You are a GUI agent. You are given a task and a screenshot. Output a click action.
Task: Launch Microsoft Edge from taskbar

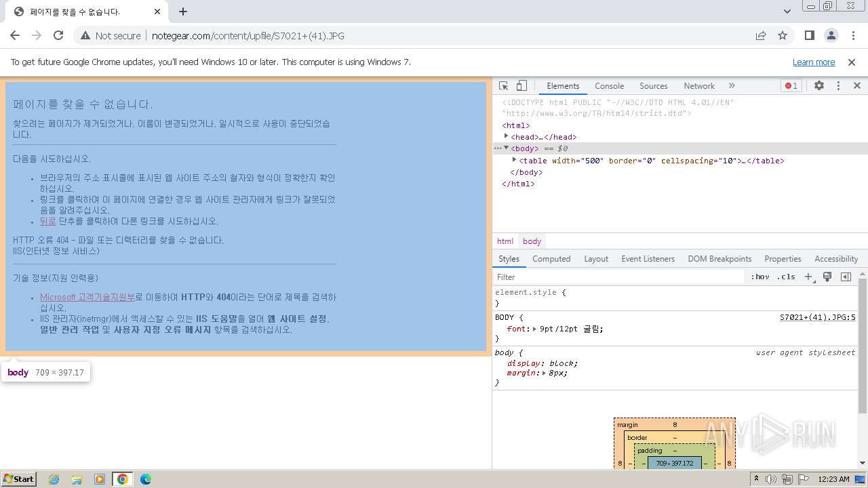pos(146,479)
